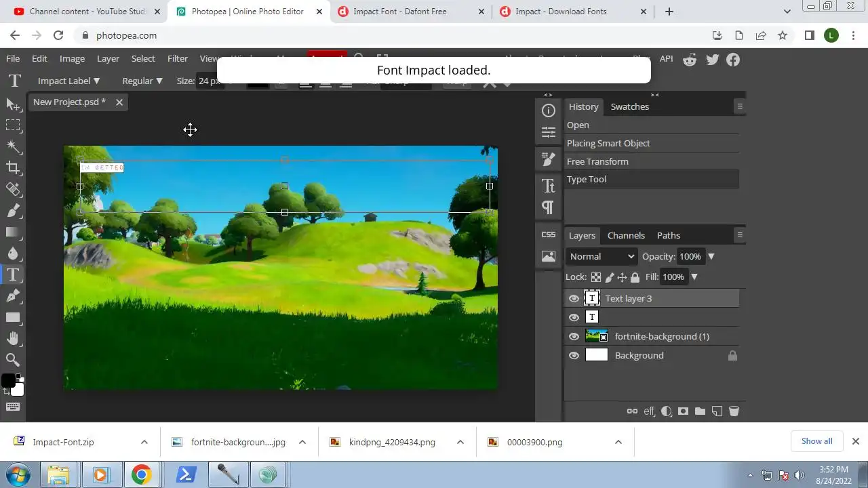
Task: Select the Spot Healing Brush tool
Action: point(13,189)
